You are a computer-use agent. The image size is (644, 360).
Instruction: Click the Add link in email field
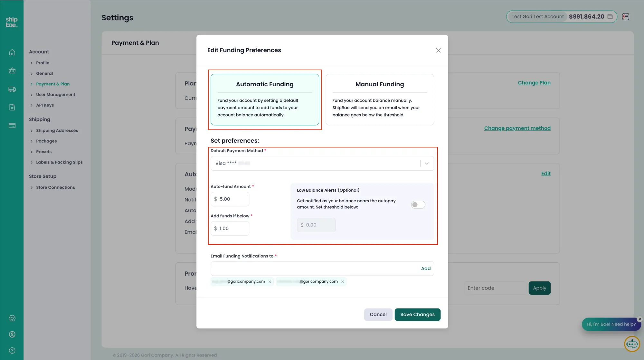[x=426, y=269]
